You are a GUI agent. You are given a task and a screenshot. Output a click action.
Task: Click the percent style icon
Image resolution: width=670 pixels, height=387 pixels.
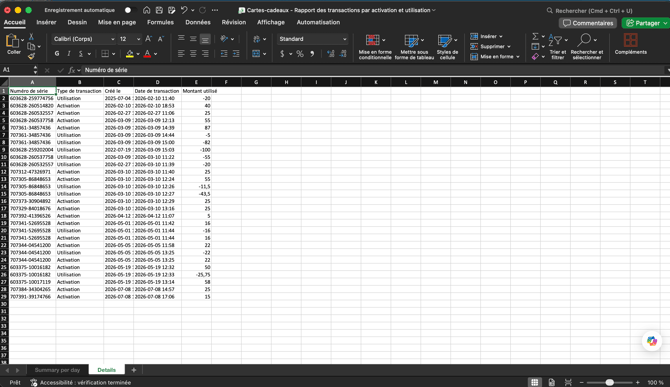pos(300,54)
